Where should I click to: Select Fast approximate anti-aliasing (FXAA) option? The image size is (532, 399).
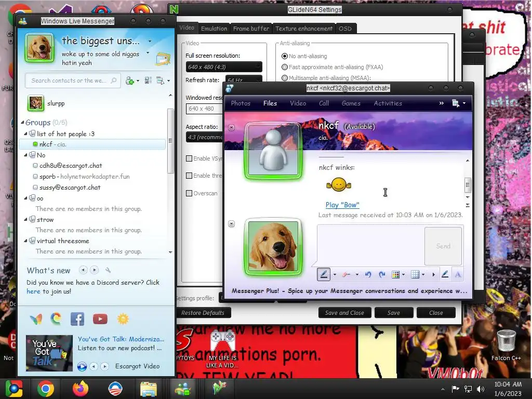point(285,67)
